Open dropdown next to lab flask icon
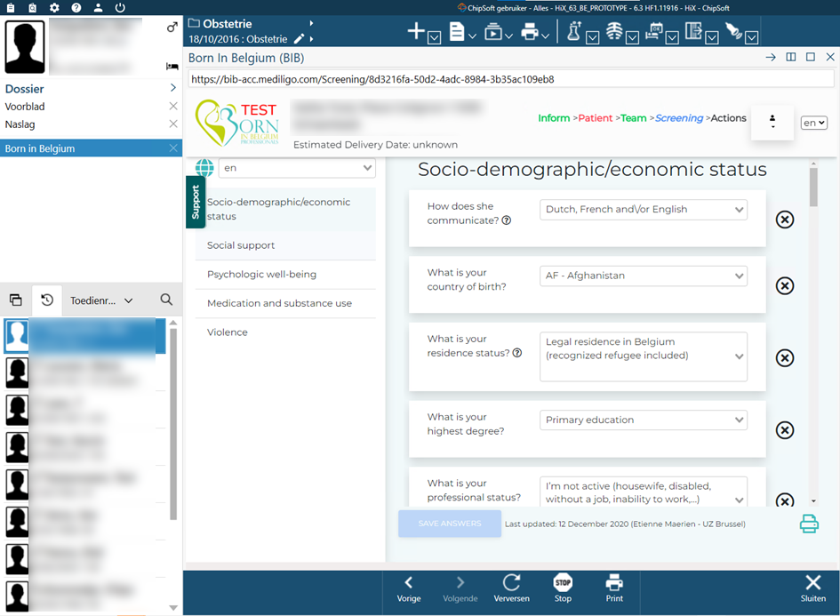The image size is (840, 616). [x=593, y=37]
